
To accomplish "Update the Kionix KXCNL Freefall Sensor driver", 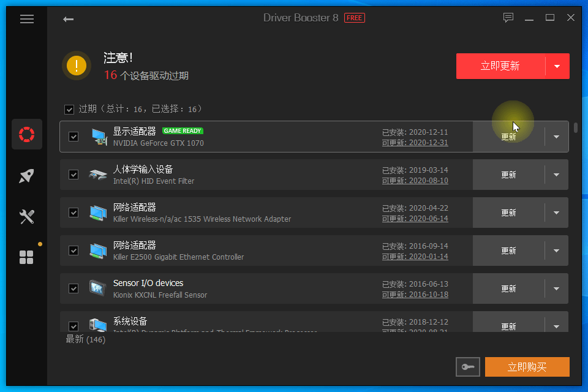I will tap(508, 288).
